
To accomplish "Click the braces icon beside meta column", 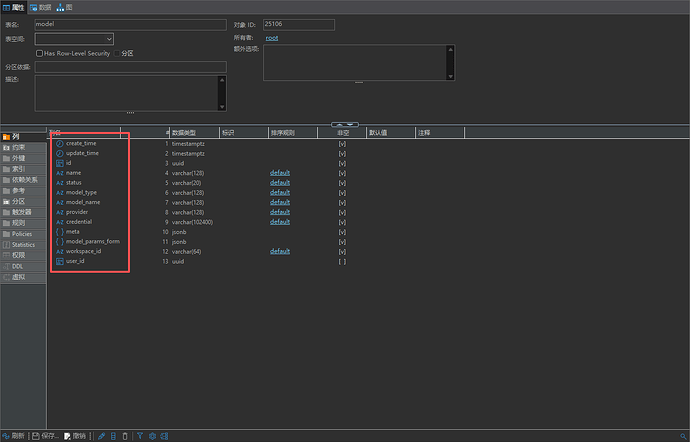I will [60, 232].
